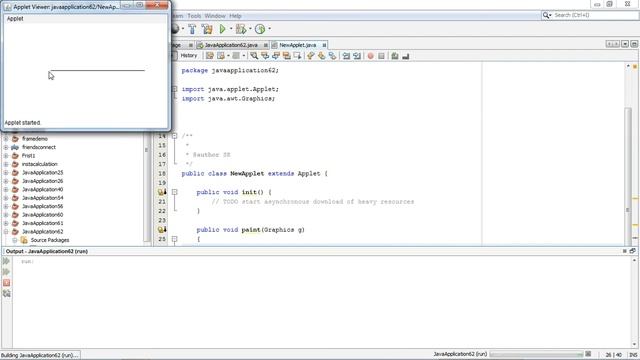Viewport: 640px width, 360px height.
Task: Click the Comment icon in editor toolbar
Action: (395, 56)
